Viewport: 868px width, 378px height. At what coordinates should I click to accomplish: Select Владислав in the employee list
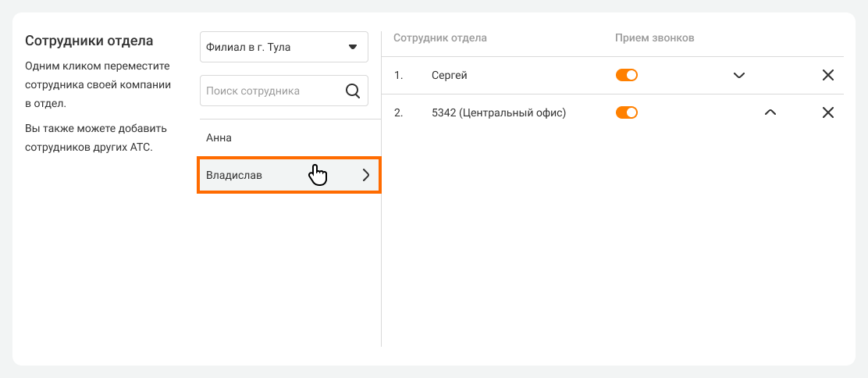[x=234, y=176]
